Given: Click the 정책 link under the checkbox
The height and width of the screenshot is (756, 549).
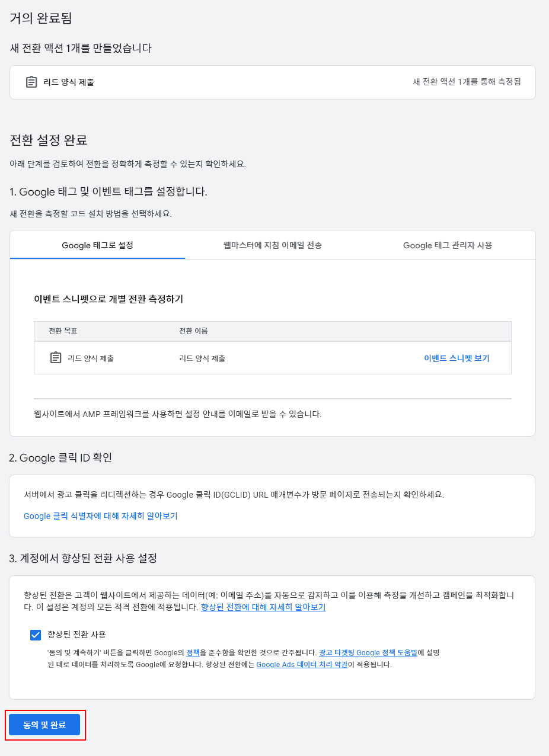Looking at the screenshot, I should click(193, 652).
